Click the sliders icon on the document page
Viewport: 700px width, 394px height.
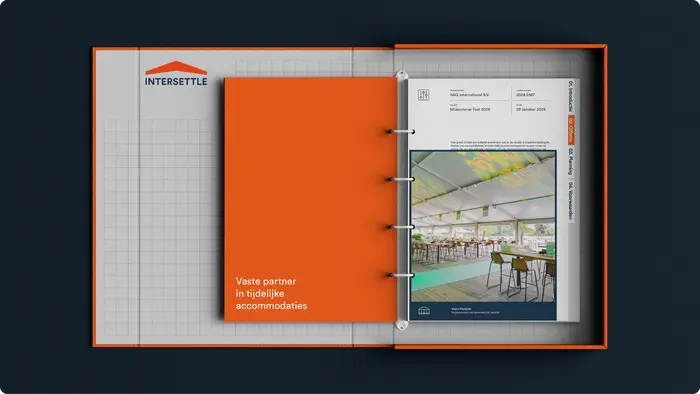(423, 95)
